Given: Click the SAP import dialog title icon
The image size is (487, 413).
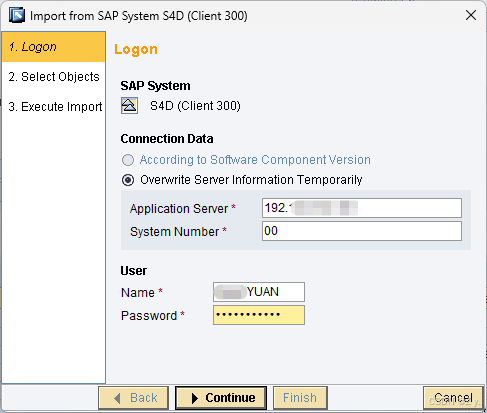Looking at the screenshot, I should pyautogui.click(x=17, y=15).
